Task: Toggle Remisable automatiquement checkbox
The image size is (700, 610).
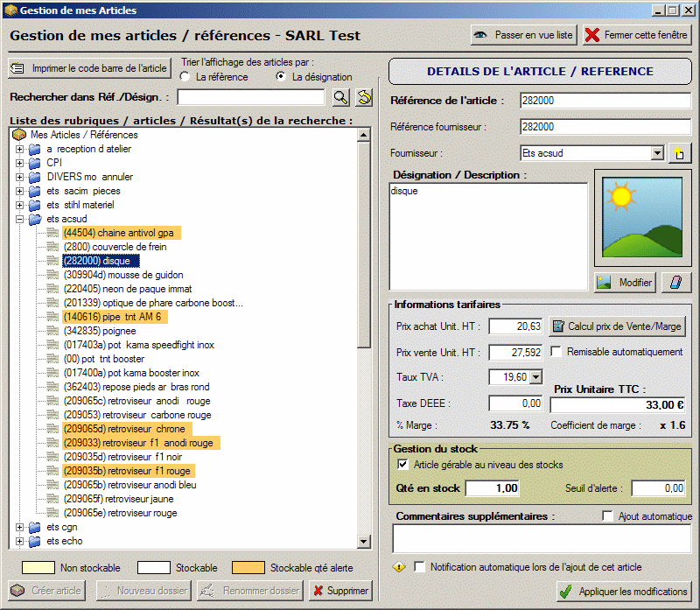Action: [556, 352]
